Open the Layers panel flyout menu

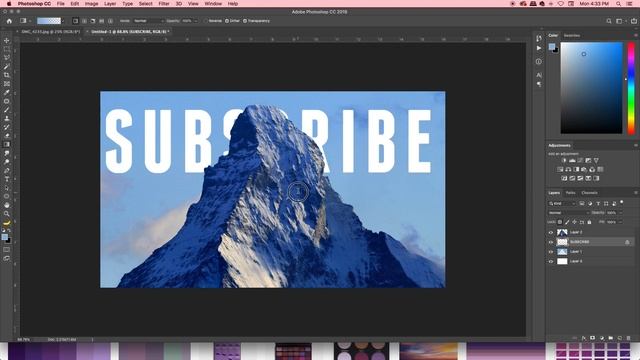pos(635,193)
